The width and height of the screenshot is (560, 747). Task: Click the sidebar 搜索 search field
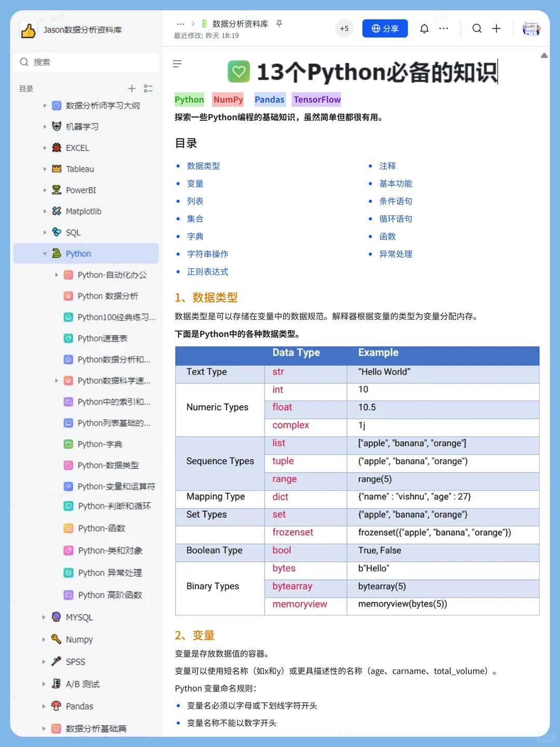pos(86,62)
